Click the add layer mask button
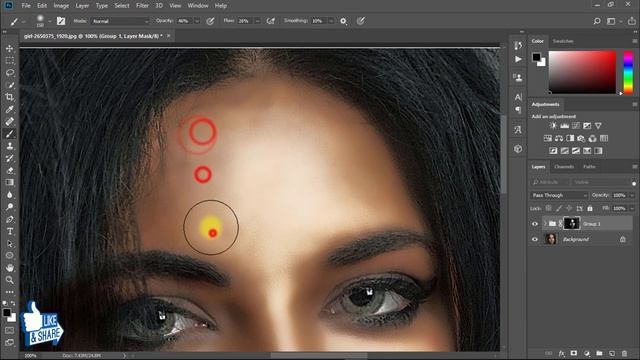Image resolution: width=640 pixels, height=360 pixels. click(x=574, y=353)
